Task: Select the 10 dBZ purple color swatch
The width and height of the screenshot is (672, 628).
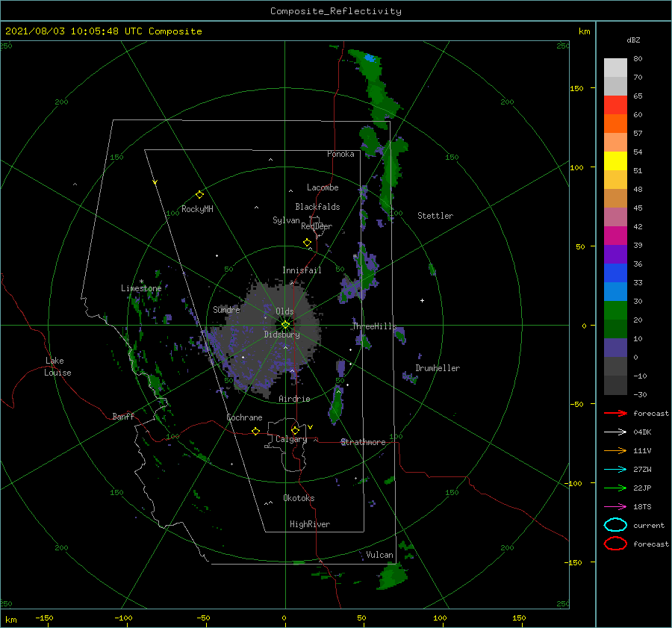Action: coord(615,348)
